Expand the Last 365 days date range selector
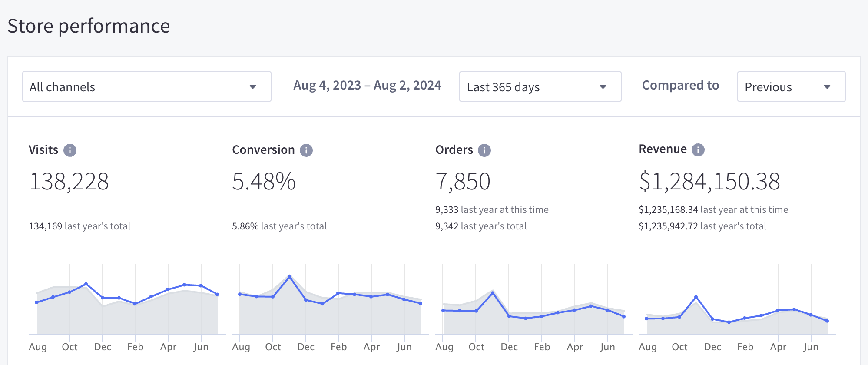Viewport: 868px width, 365px height. (x=540, y=87)
